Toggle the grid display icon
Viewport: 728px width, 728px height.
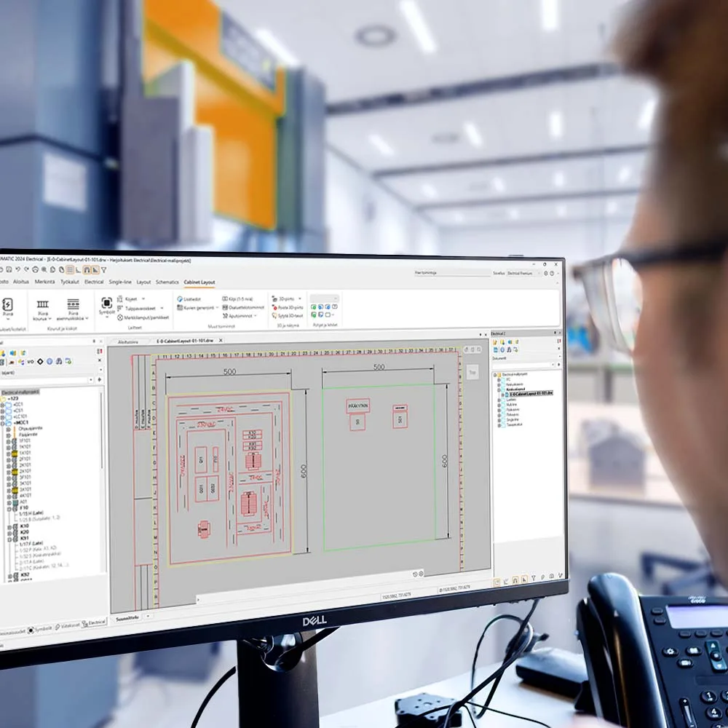pyautogui.click(x=496, y=581)
